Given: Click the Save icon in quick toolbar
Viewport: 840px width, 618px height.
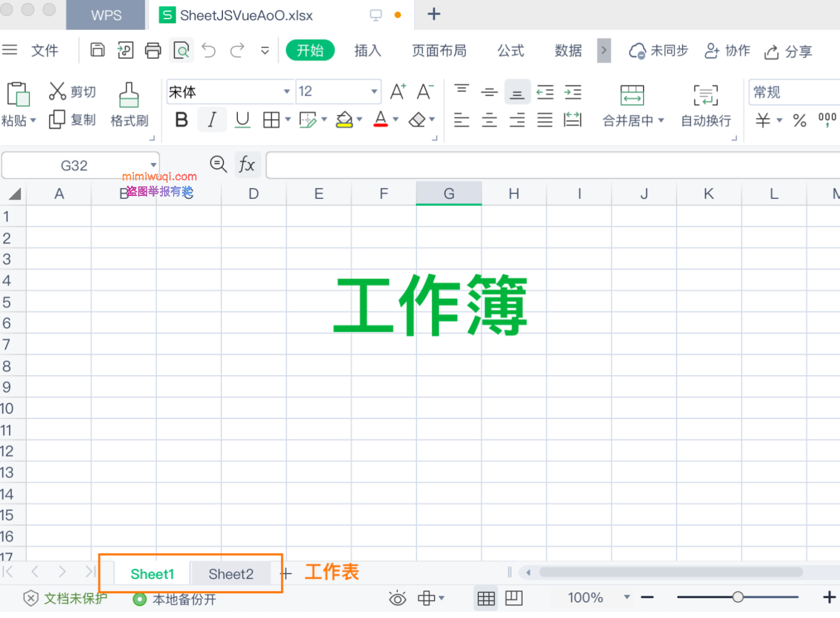Looking at the screenshot, I should 97,50.
